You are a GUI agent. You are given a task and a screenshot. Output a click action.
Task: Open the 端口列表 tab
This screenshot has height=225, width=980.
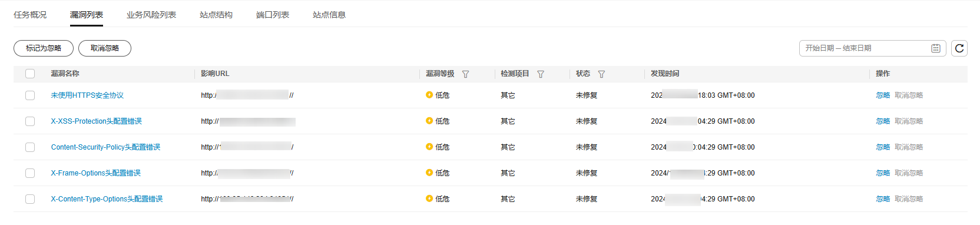(273, 15)
